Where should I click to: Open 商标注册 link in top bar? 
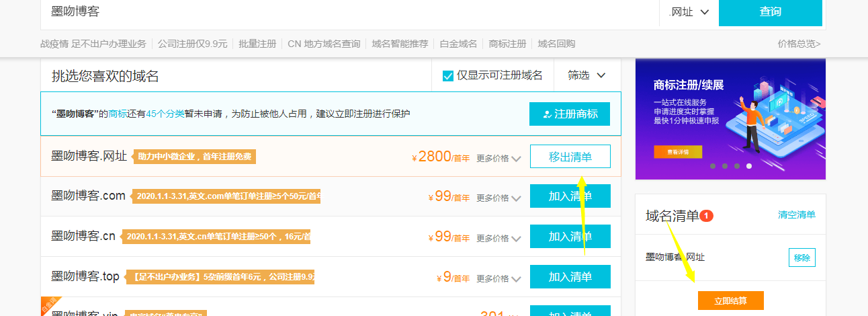(x=507, y=44)
